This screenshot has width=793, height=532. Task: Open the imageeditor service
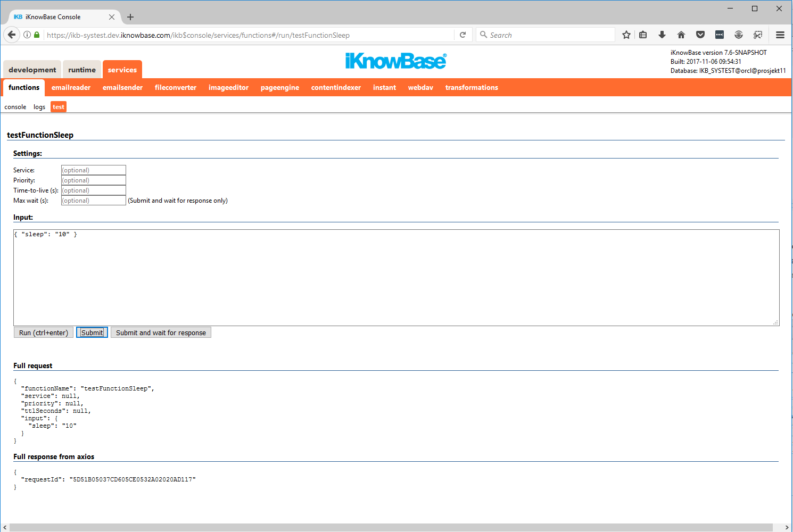[228, 88]
